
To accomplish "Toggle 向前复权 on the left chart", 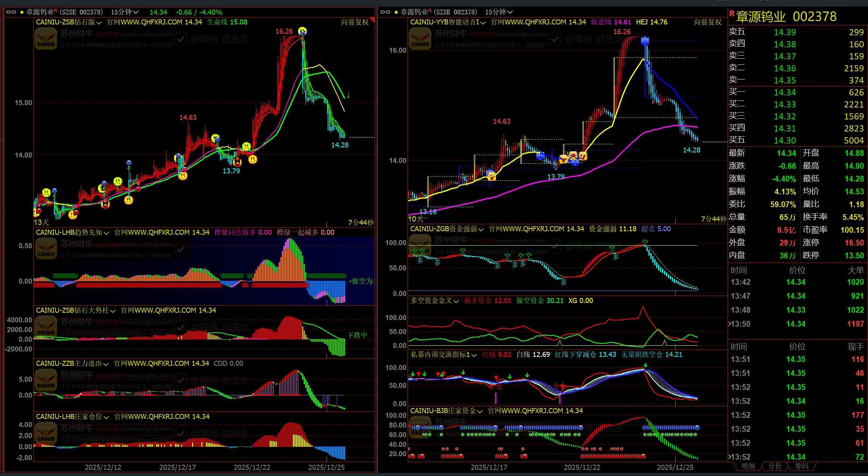I will point(354,22).
